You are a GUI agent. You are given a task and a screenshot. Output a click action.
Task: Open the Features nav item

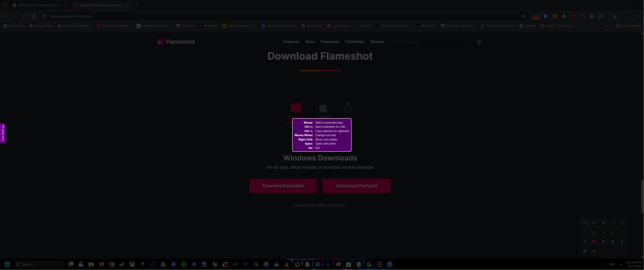(291, 42)
